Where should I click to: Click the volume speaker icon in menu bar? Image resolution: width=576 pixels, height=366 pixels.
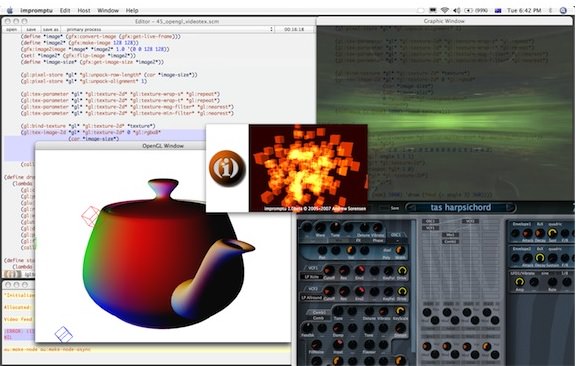[457, 10]
